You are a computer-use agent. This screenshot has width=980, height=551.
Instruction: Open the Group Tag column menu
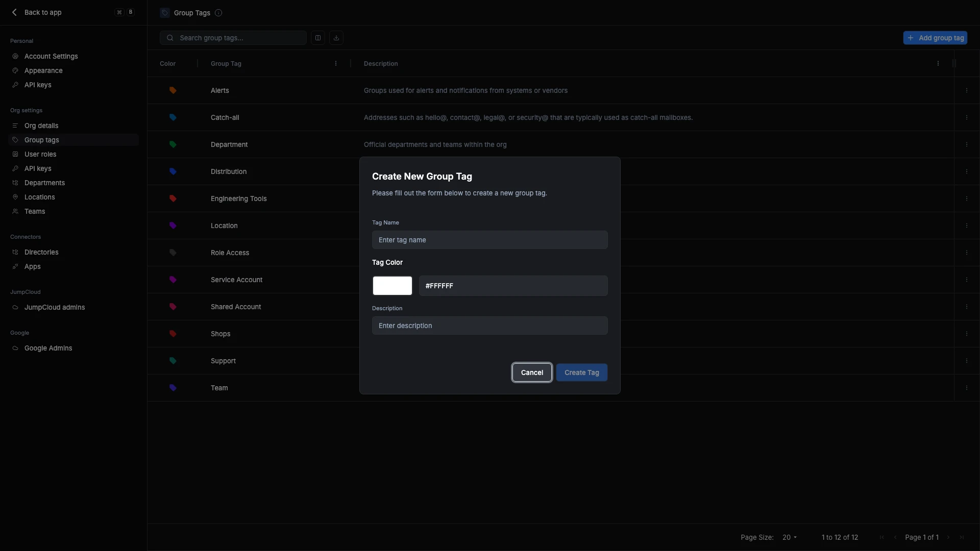(336, 64)
